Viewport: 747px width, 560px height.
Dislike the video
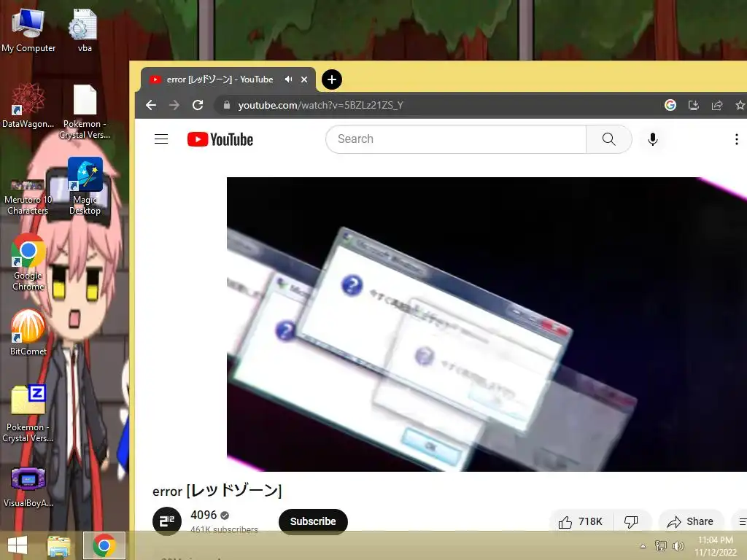click(x=631, y=522)
